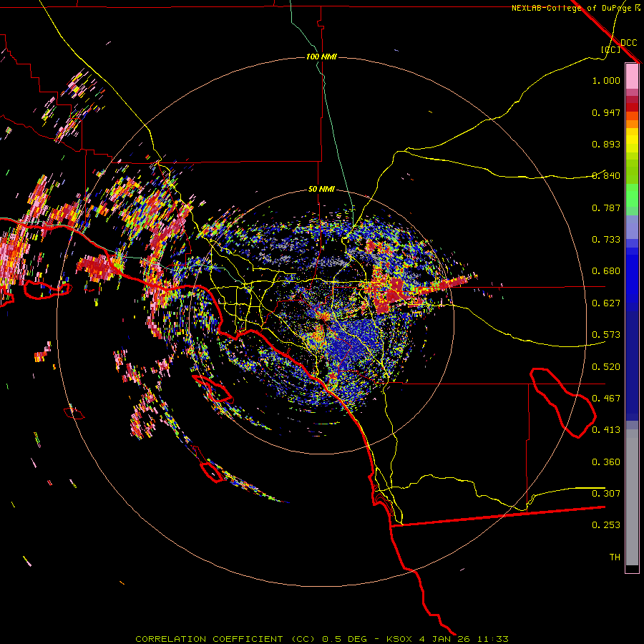Click the 1.000 legend value
644x644 pixels.
606,80
